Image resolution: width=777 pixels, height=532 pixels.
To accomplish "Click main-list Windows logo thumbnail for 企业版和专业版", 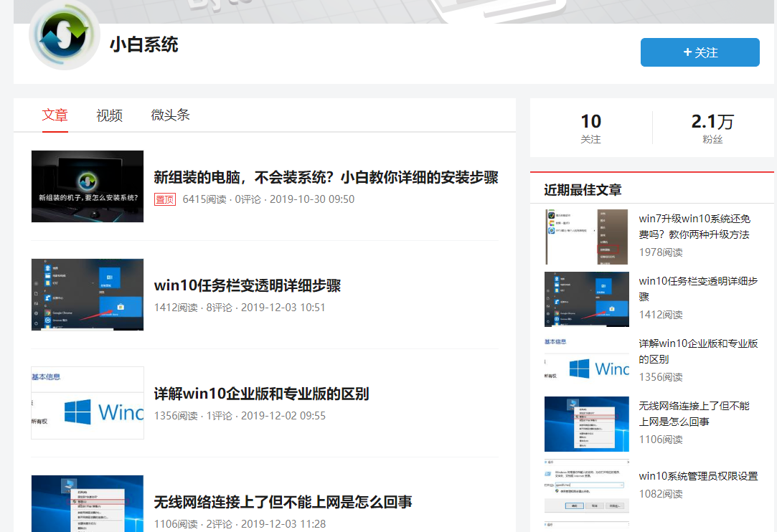I will click(88, 403).
